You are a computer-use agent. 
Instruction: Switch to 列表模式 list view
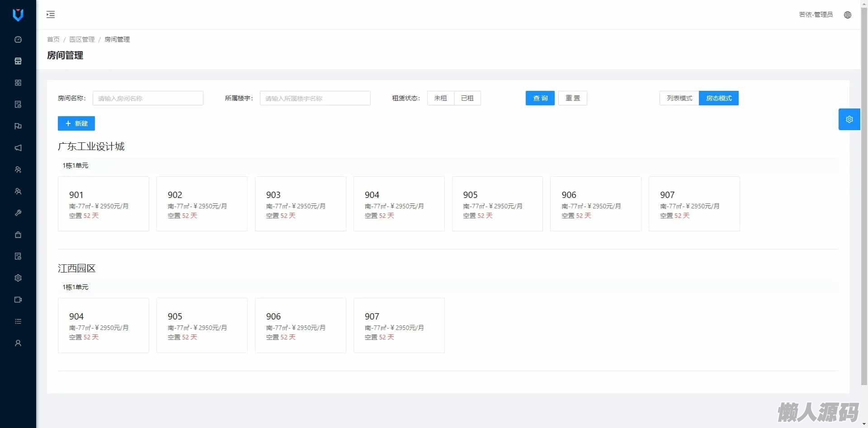click(x=679, y=98)
